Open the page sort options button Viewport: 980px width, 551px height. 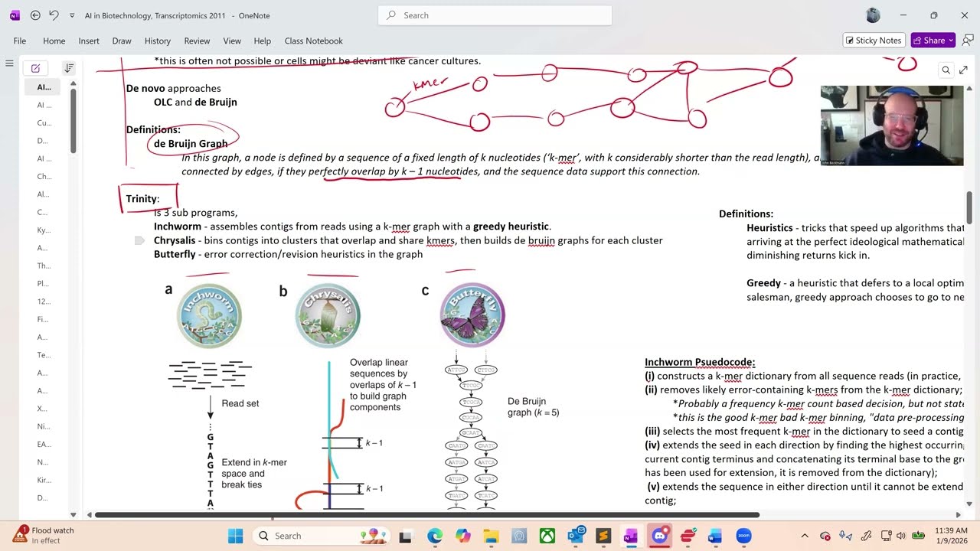tap(69, 68)
